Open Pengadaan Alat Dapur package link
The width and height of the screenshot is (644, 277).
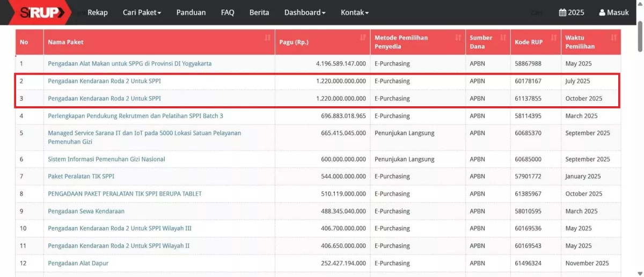(x=78, y=264)
